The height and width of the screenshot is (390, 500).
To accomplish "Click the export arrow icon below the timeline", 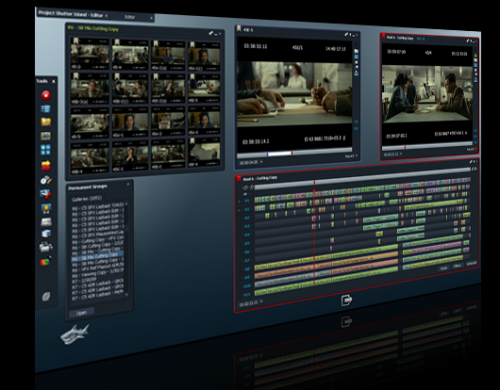I will pos(347,300).
